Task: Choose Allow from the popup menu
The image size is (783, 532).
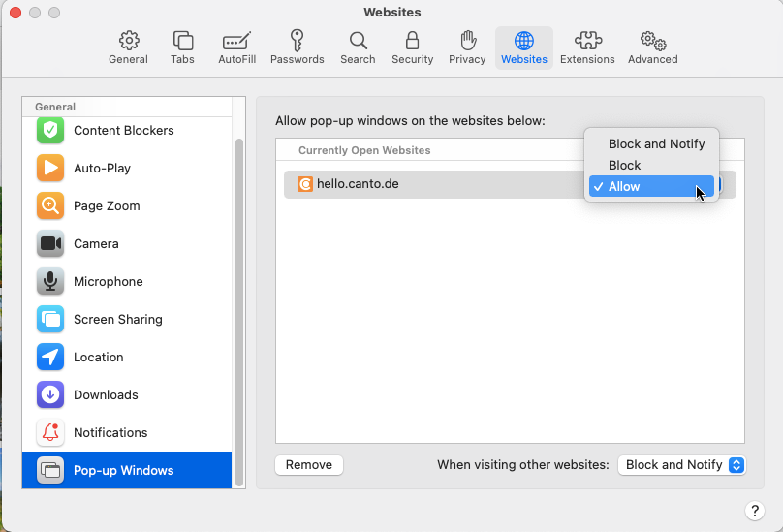Action: (651, 186)
